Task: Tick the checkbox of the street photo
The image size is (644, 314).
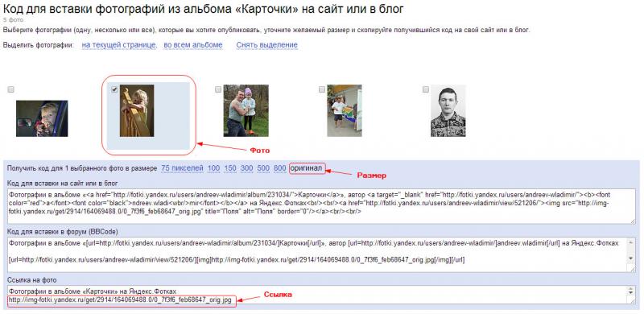Action: (321, 89)
